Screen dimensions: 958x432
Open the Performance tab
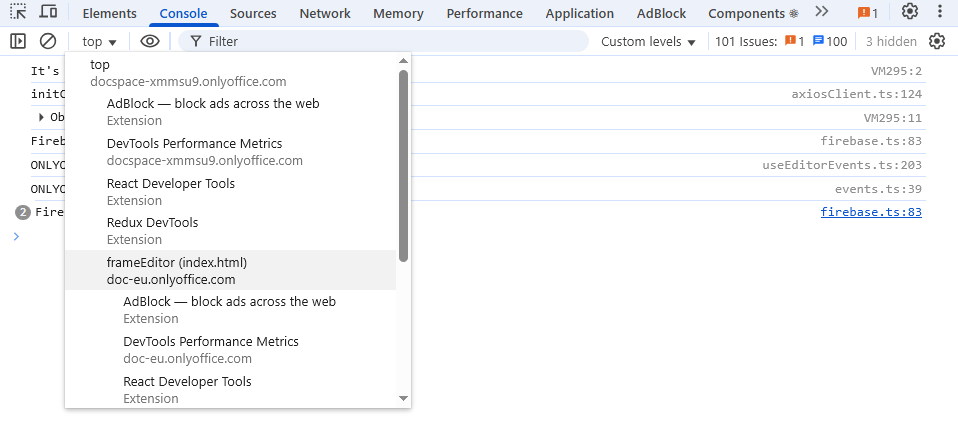(484, 13)
